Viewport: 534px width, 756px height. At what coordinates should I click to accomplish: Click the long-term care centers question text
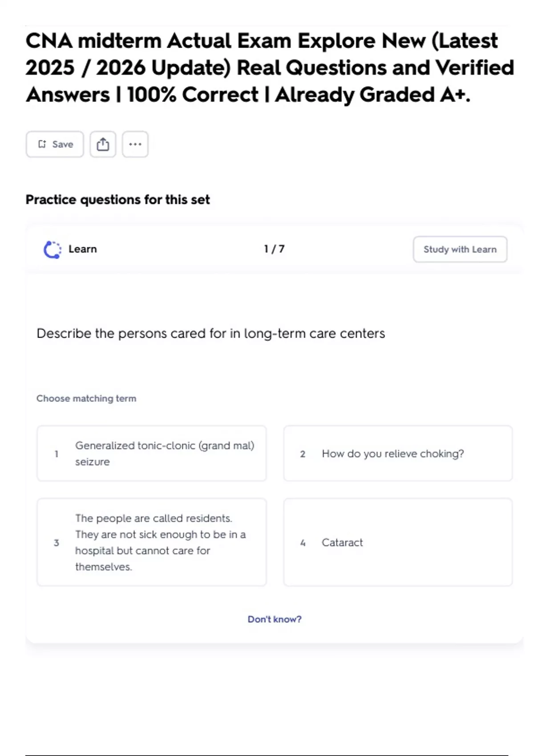click(211, 334)
